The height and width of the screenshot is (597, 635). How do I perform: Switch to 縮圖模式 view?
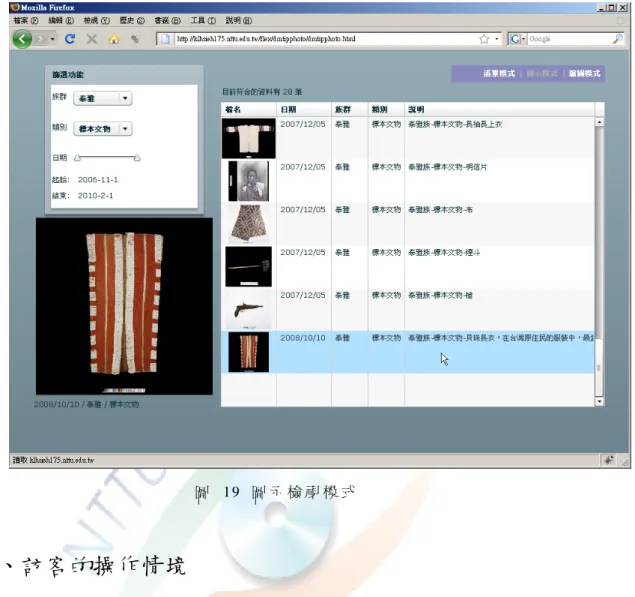(x=584, y=74)
